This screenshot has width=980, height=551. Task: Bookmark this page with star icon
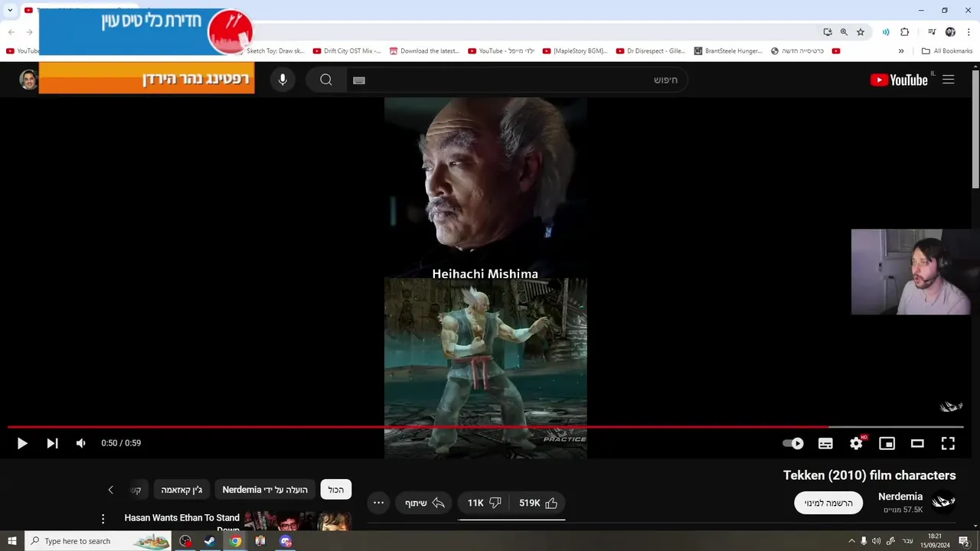pyautogui.click(x=861, y=32)
